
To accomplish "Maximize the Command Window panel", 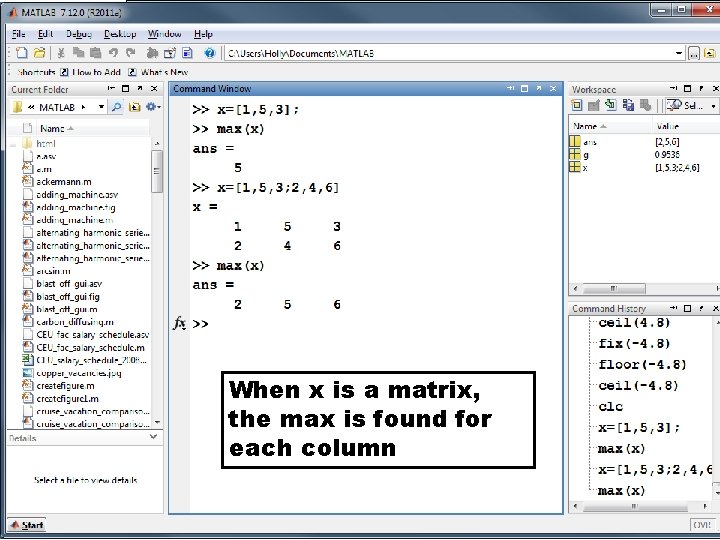I will [524, 88].
